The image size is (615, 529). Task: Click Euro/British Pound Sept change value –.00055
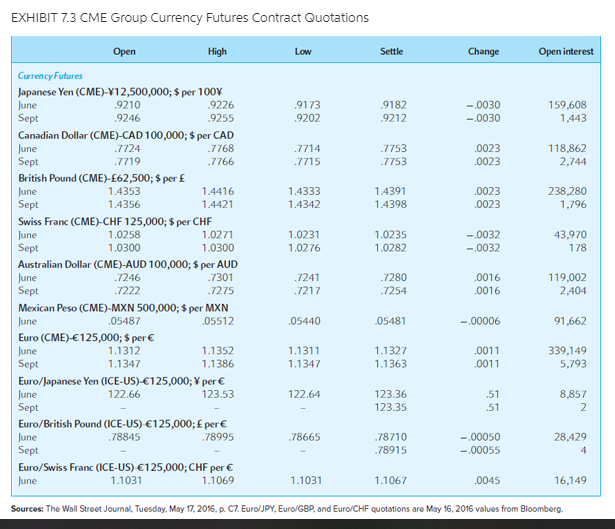click(480, 450)
